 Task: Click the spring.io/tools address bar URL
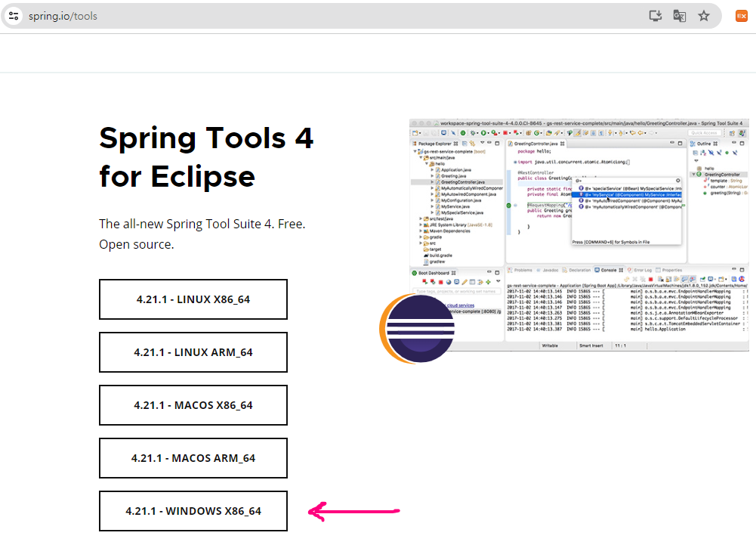click(63, 16)
